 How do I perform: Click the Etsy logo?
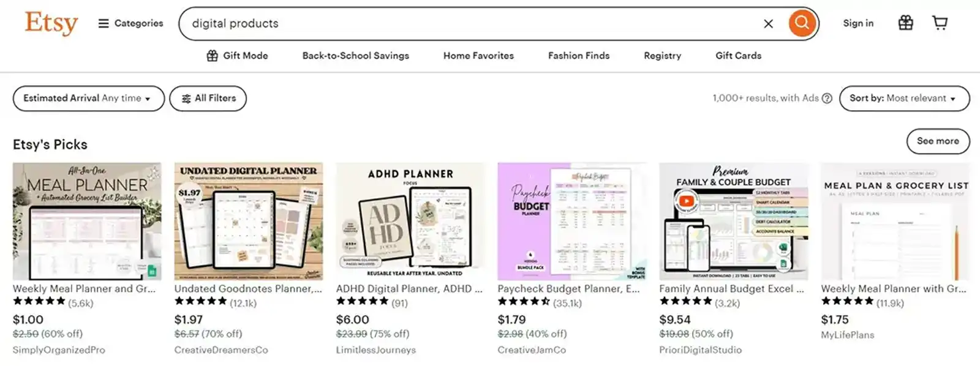tap(51, 23)
